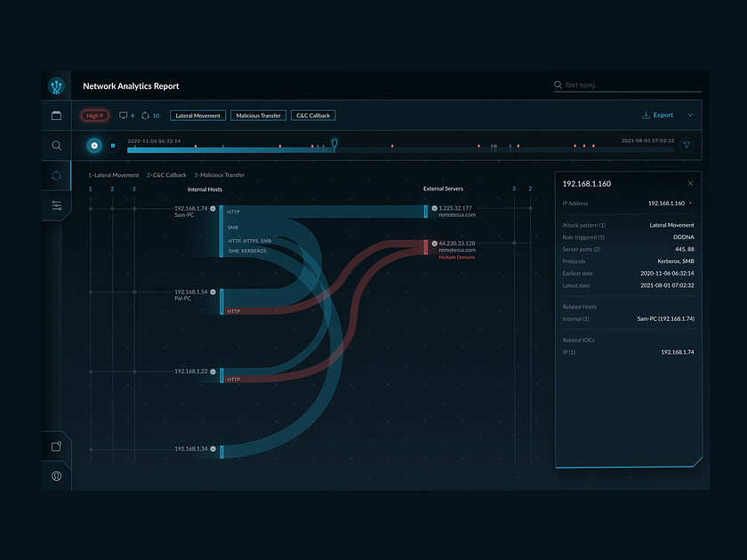The image size is (747, 560).
Task: Open the sliders settings sidebar icon
Action: click(x=56, y=205)
